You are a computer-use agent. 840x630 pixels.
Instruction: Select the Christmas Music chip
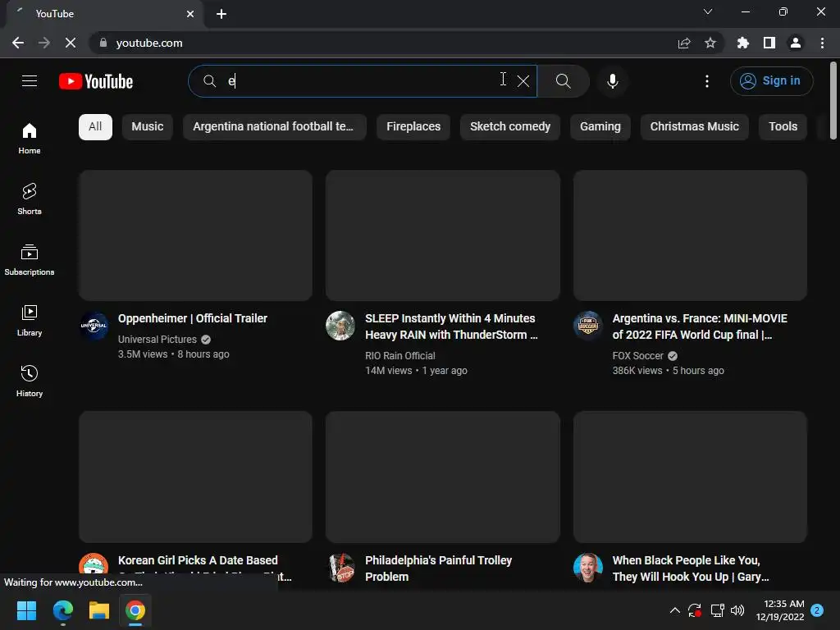(x=694, y=127)
